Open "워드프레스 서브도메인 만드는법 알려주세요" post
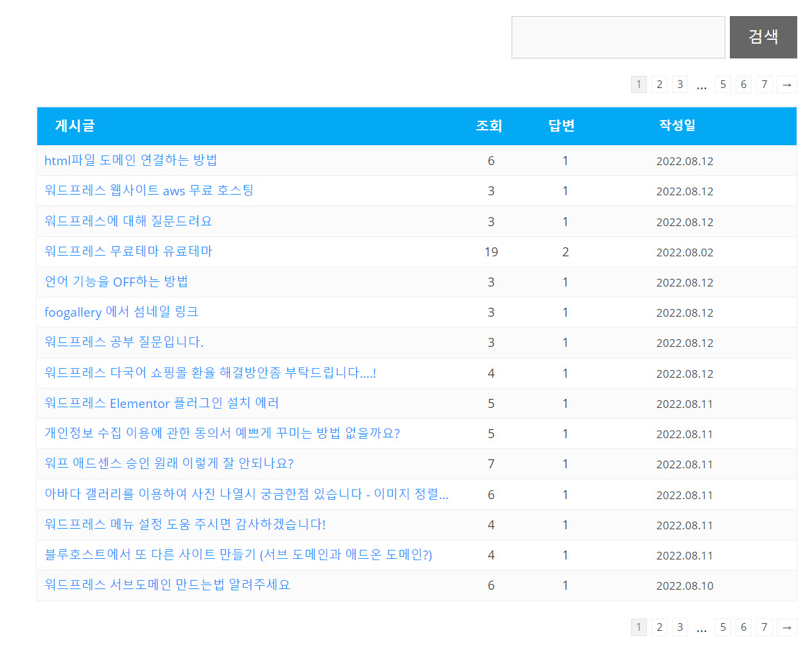Screen dimensions: 812x652 (167, 585)
